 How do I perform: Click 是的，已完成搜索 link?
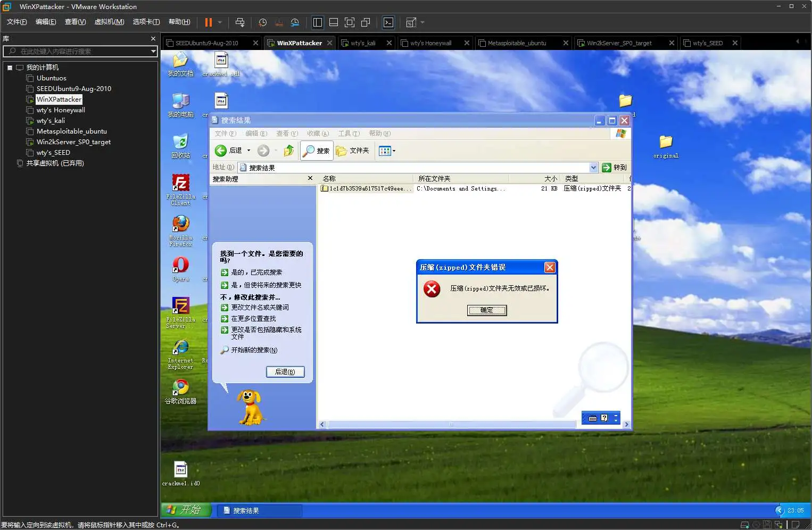252,272
